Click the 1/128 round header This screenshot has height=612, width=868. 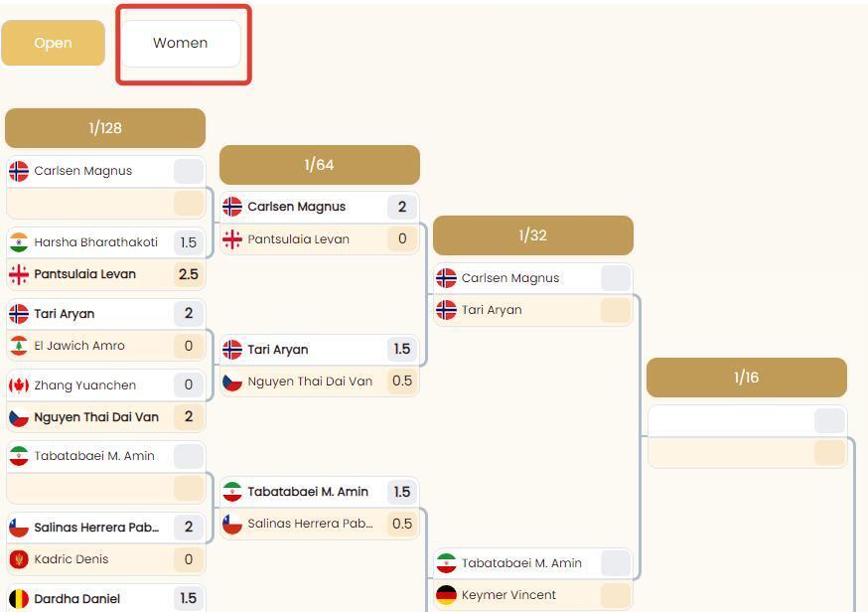(x=105, y=128)
